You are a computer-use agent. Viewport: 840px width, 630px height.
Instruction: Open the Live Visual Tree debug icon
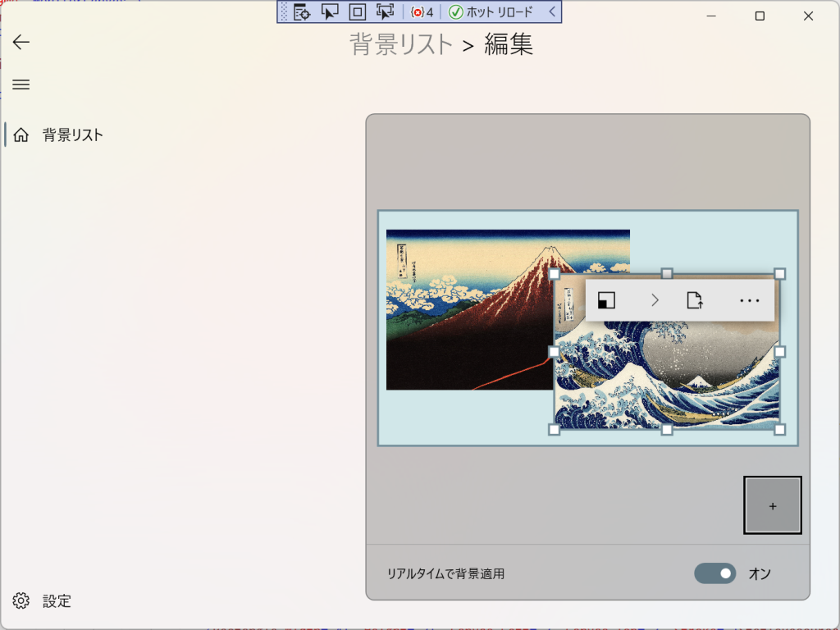click(x=302, y=11)
